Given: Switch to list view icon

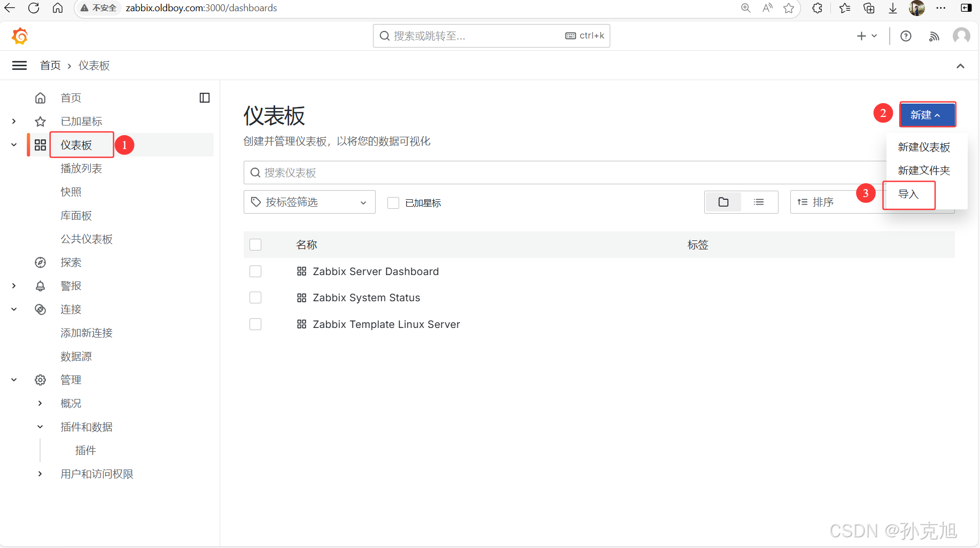Looking at the screenshot, I should point(759,202).
